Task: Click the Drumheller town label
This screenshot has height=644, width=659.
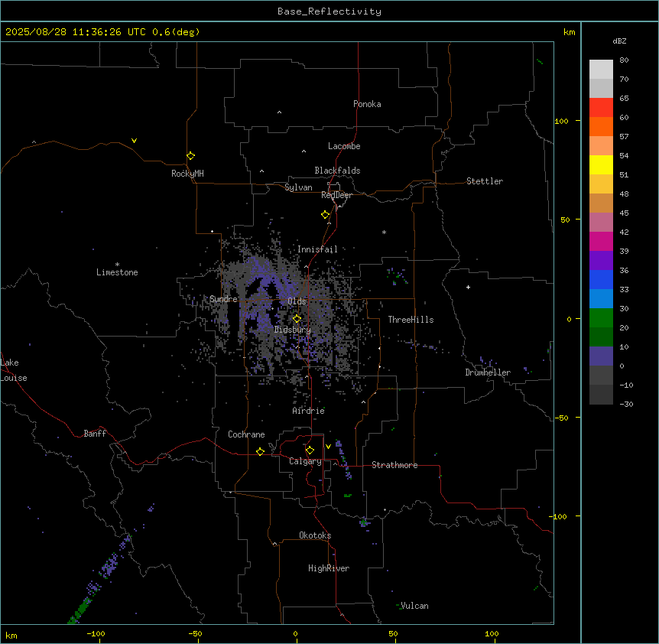Action: point(488,372)
